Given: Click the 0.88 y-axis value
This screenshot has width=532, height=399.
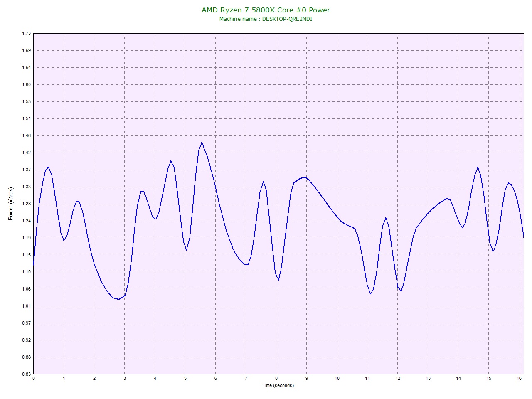Looking at the screenshot, I should click(x=26, y=357).
